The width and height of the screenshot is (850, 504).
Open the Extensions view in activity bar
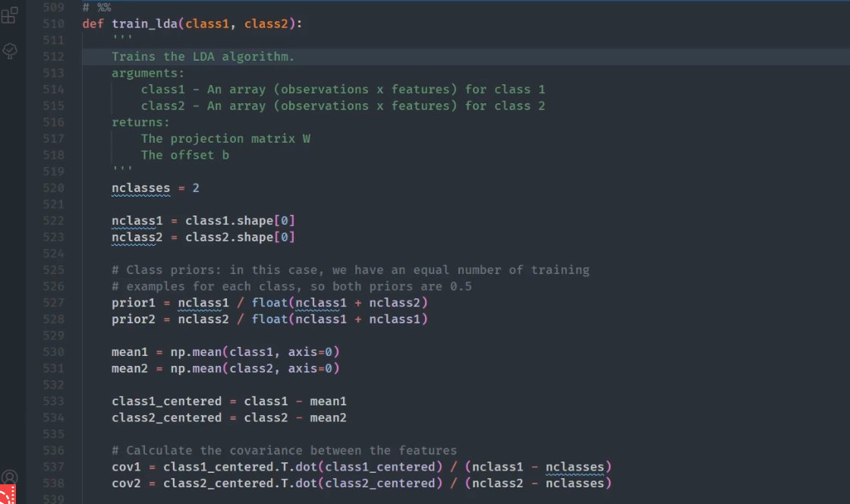click(9, 14)
